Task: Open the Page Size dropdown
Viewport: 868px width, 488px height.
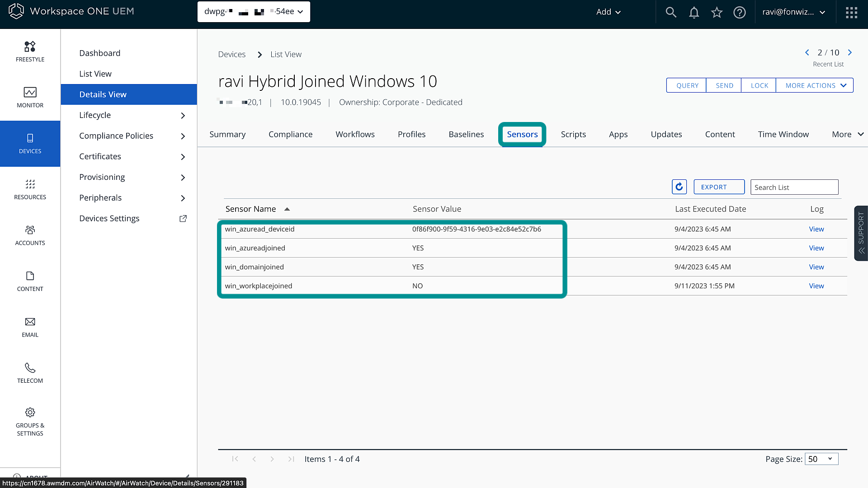Action: 821,459
